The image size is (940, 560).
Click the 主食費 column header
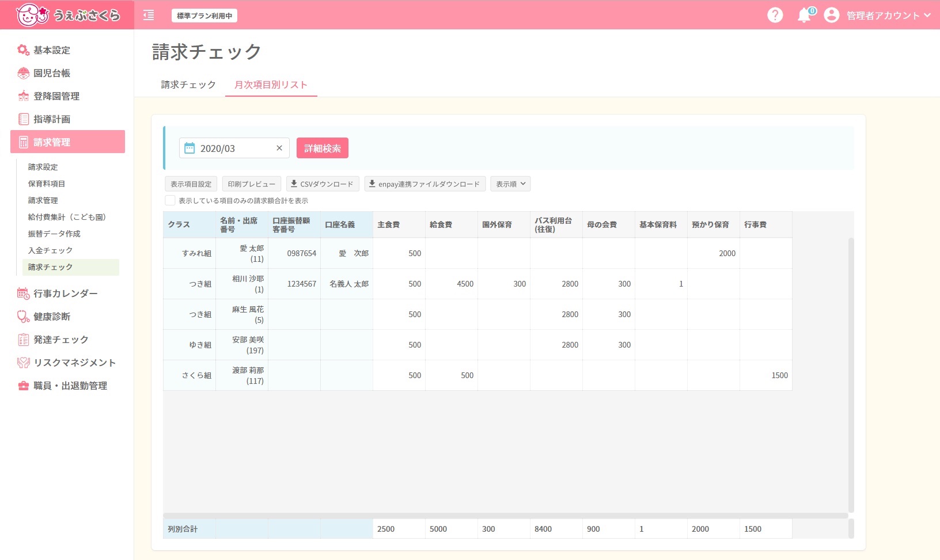tap(399, 224)
